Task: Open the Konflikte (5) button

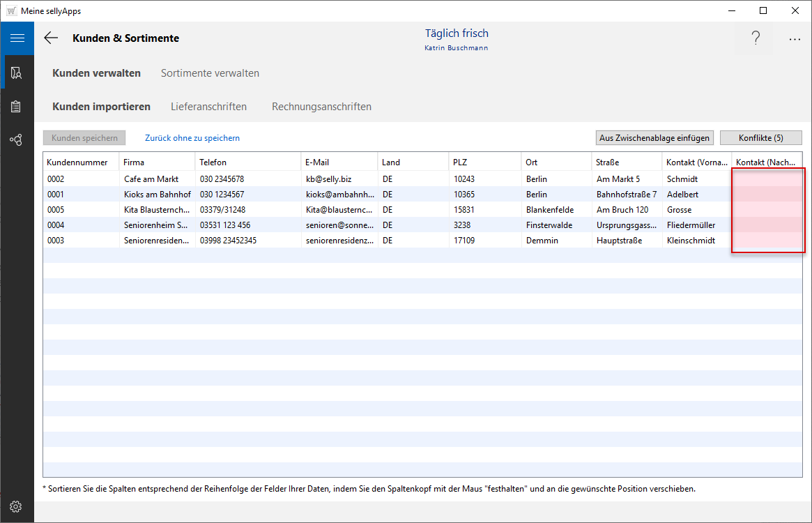Action: pos(760,138)
